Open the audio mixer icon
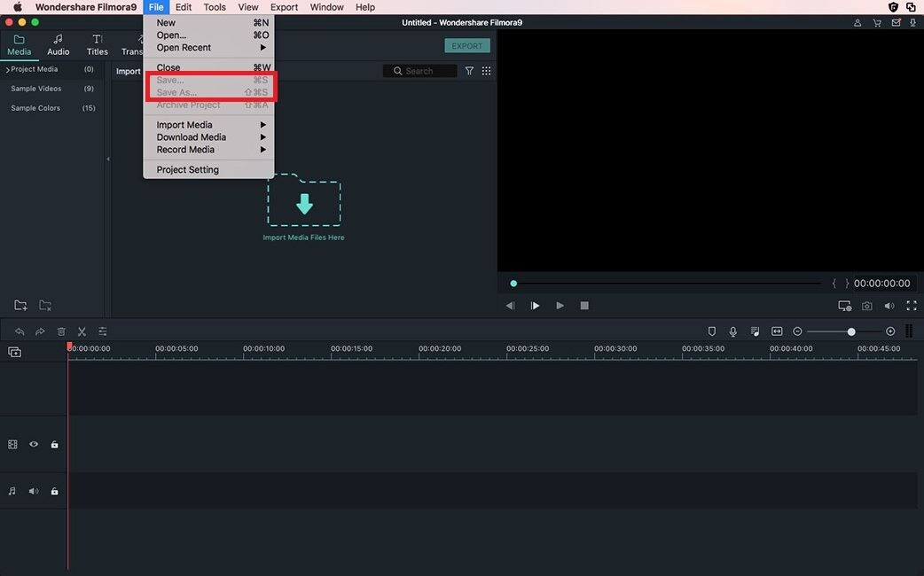 755,331
